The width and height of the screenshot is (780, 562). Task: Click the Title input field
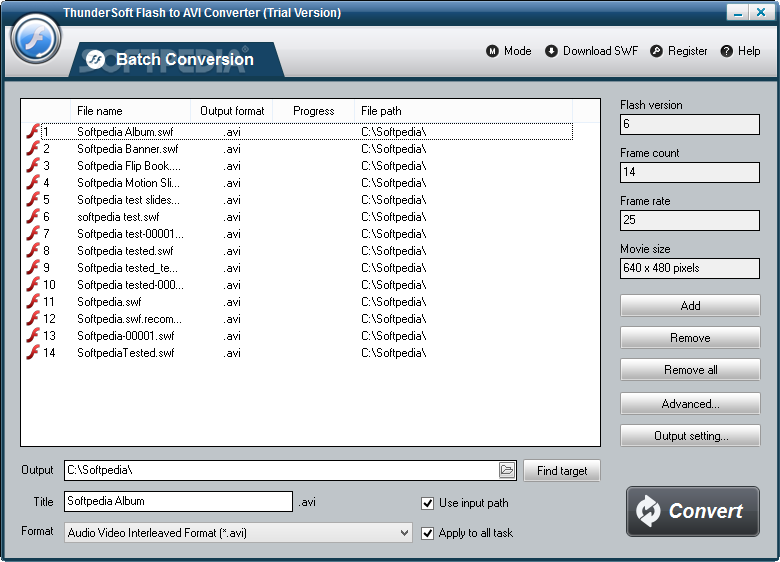click(x=178, y=501)
